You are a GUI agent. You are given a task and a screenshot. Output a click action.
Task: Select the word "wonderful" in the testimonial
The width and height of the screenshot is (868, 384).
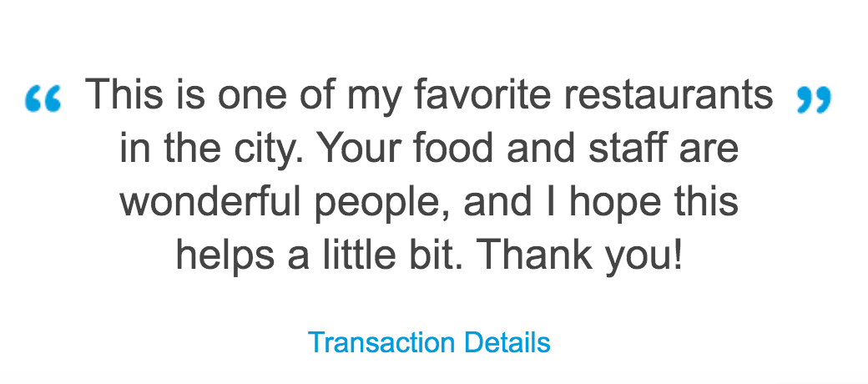click(211, 201)
